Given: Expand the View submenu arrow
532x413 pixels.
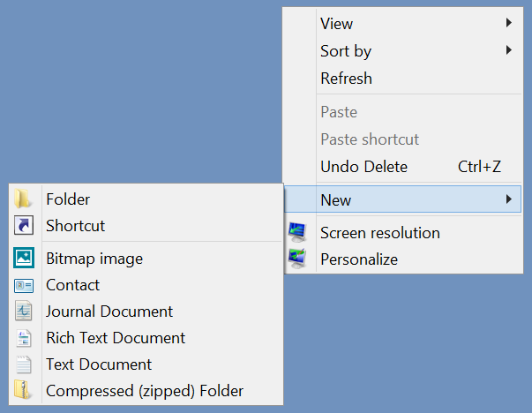Looking at the screenshot, I should pyautogui.click(x=508, y=23).
